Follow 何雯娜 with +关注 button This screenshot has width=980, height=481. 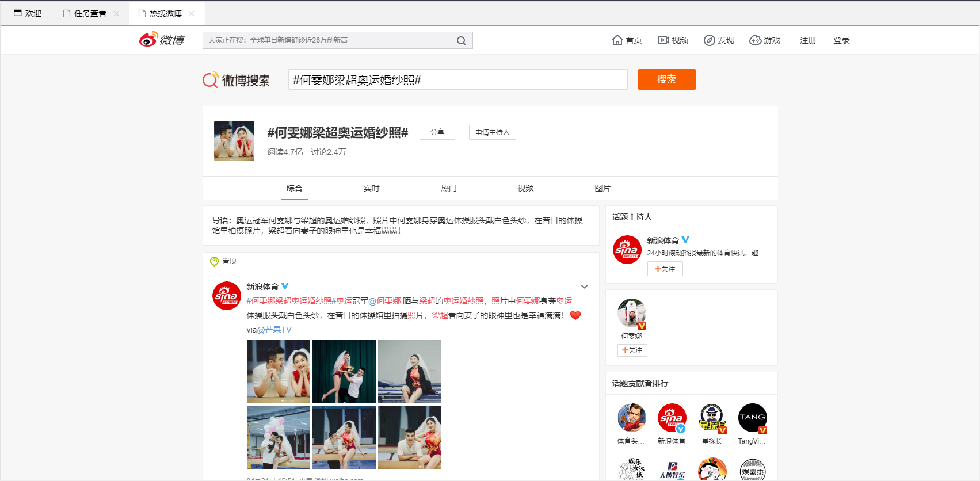pos(632,350)
